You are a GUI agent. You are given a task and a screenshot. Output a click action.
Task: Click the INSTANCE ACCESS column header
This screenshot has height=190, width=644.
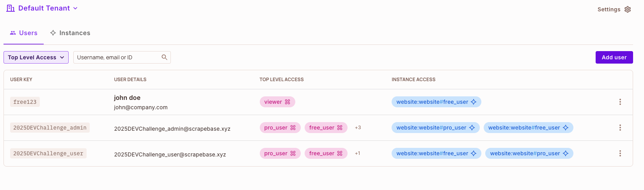(413, 79)
